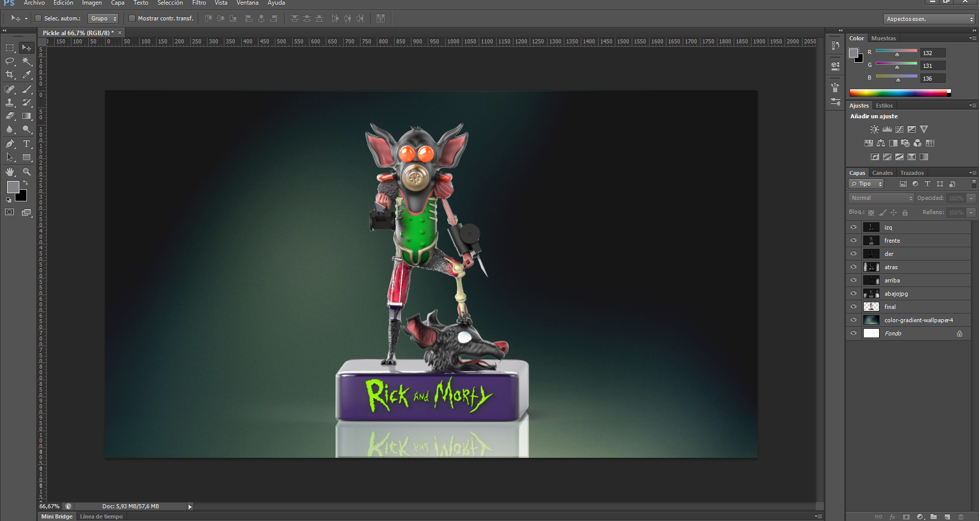
Task: Switch to the Estilos tab
Action: coord(884,106)
